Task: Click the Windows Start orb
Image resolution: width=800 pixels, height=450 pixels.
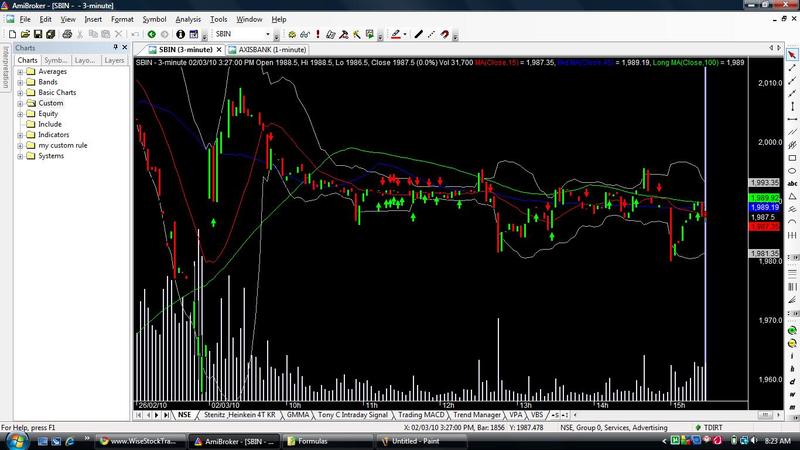Action: pyautogui.click(x=17, y=440)
